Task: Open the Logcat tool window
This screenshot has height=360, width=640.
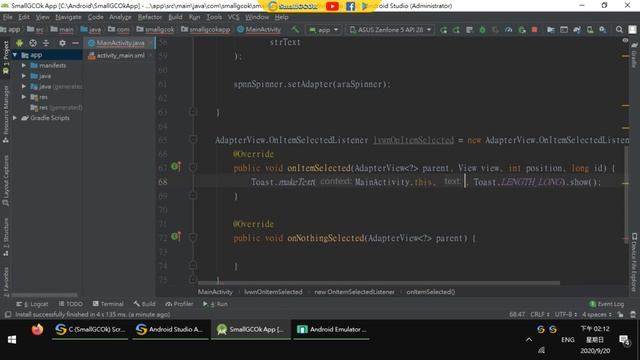Action: coord(32,304)
